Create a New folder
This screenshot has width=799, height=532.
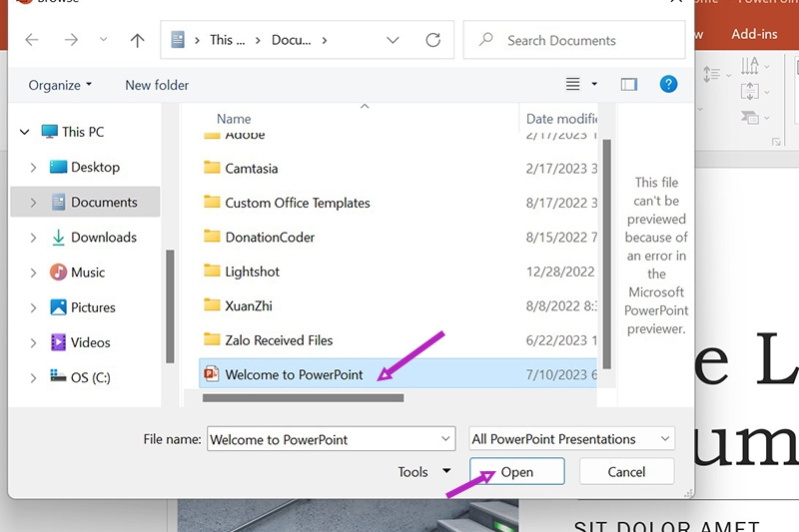pyautogui.click(x=157, y=85)
